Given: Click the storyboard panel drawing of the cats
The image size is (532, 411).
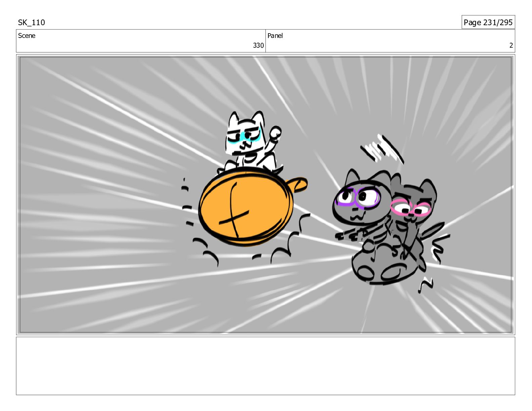Looking at the screenshot, I should pos(266,195).
